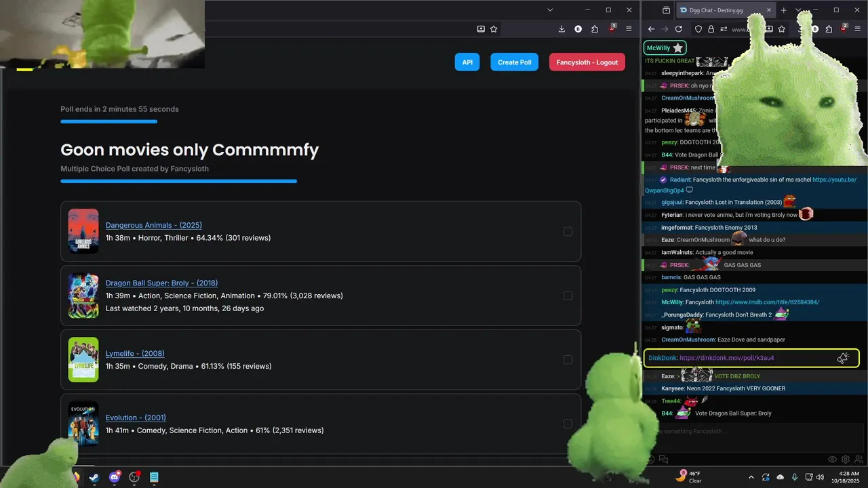
Task: Log out via Fancysloth - Logout button
Action: point(587,62)
